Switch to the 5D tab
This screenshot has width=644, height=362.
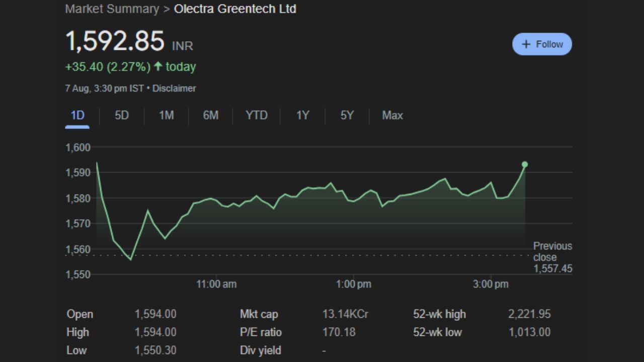tap(122, 116)
